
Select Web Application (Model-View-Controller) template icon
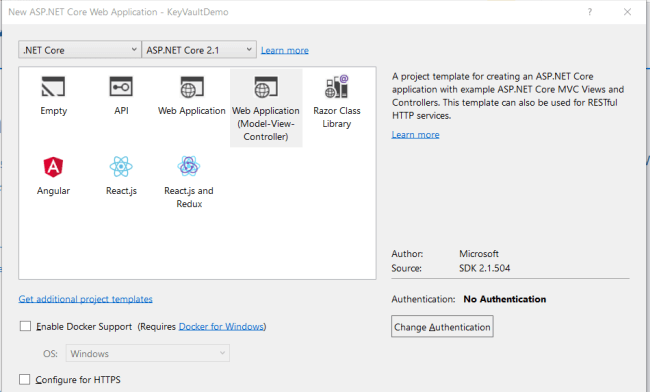click(x=266, y=87)
